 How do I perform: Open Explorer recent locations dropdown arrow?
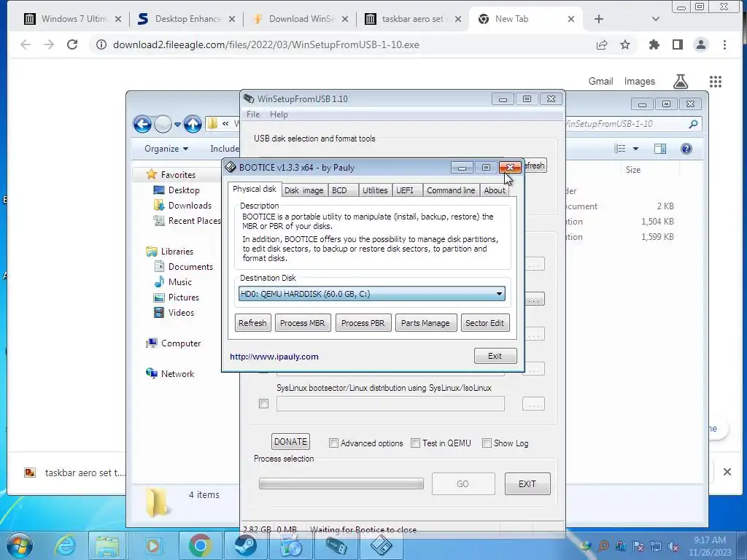(177, 125)
